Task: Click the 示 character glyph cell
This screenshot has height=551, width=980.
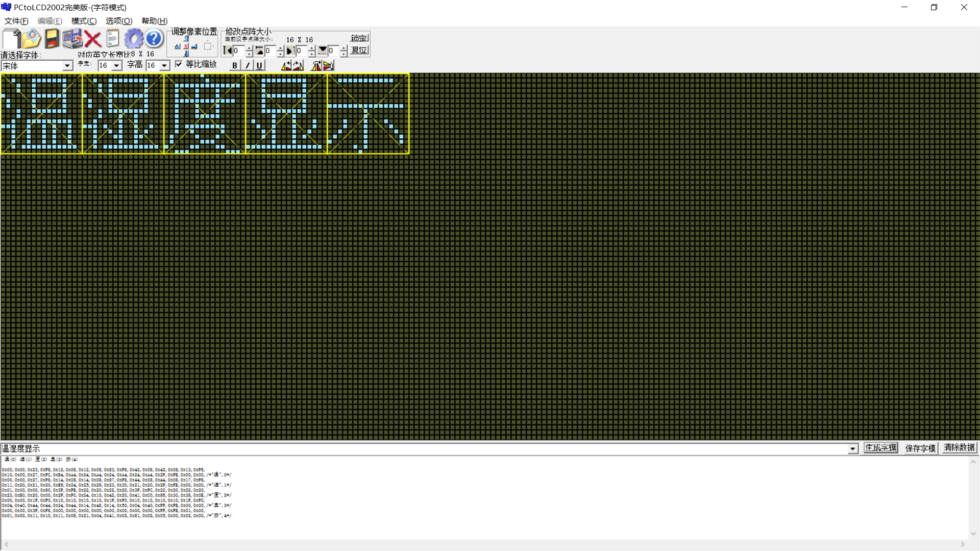Action: (x=368, y=113)
